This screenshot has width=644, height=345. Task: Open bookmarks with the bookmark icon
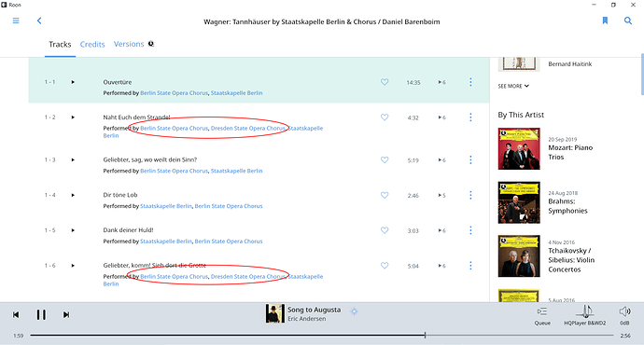pos(605,21)
